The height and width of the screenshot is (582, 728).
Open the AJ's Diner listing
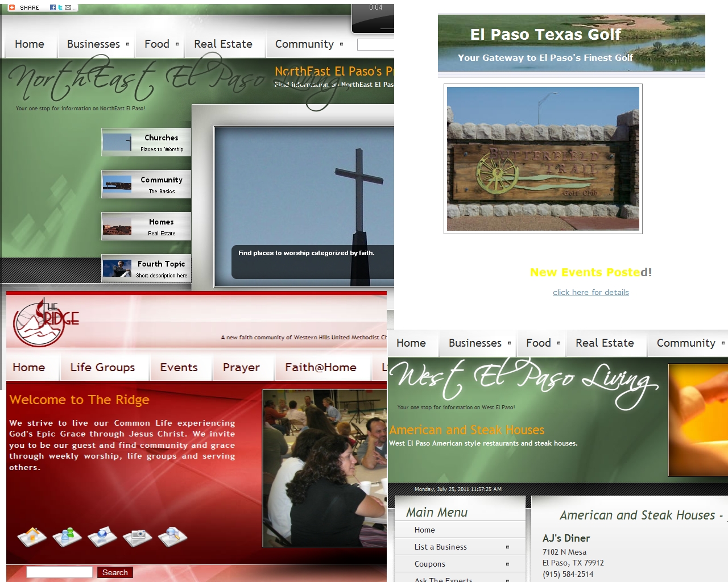pos(566,538)
